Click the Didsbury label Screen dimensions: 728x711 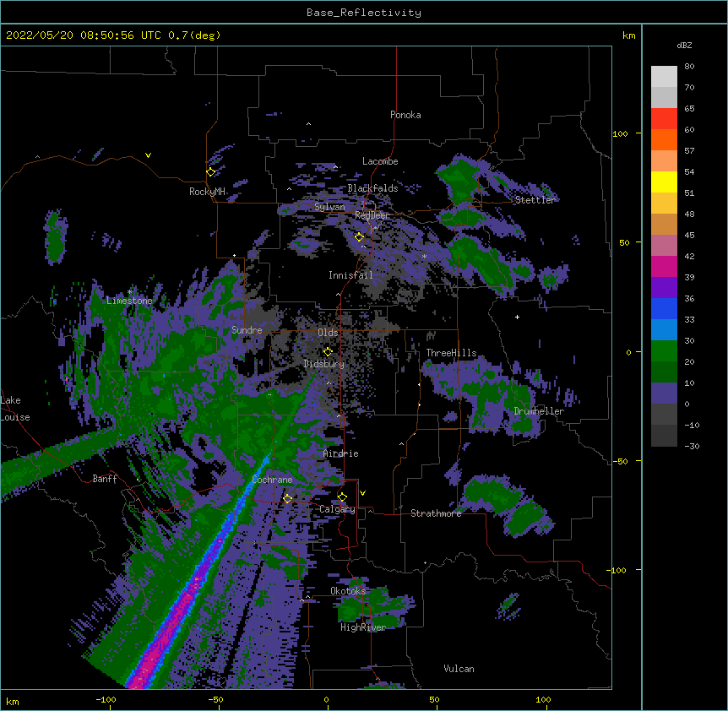[x=324, y=364]
